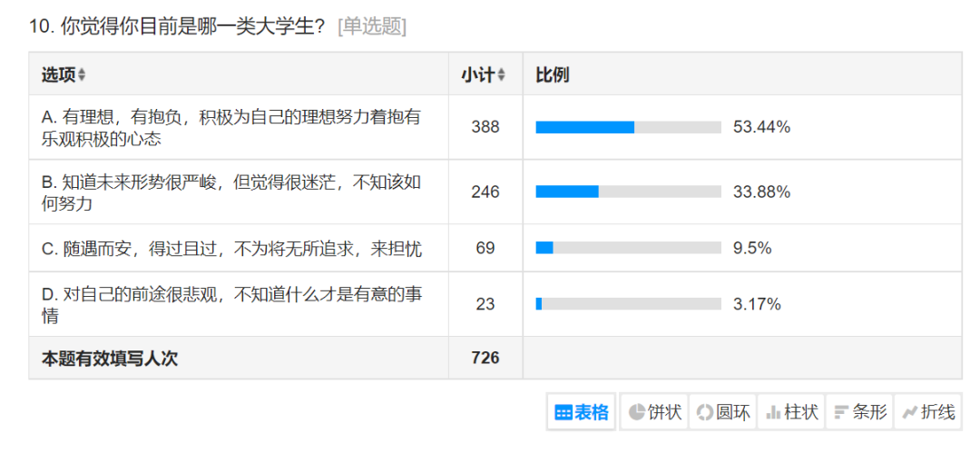Select option A 有理想，有抱负 row text
The width and height of the screenshot is (980, 453).
point(231,128)
